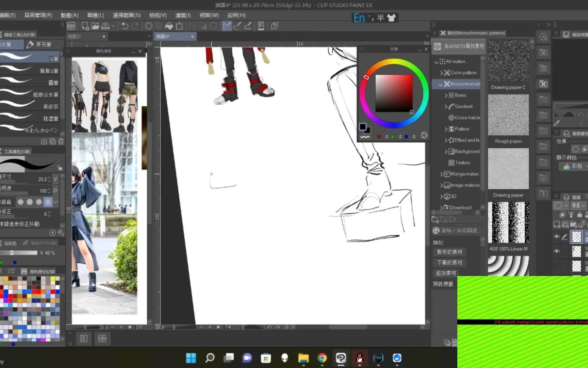Click the wrench icon in Tool Property panel

pyautogui.click(x=61, y=233)
